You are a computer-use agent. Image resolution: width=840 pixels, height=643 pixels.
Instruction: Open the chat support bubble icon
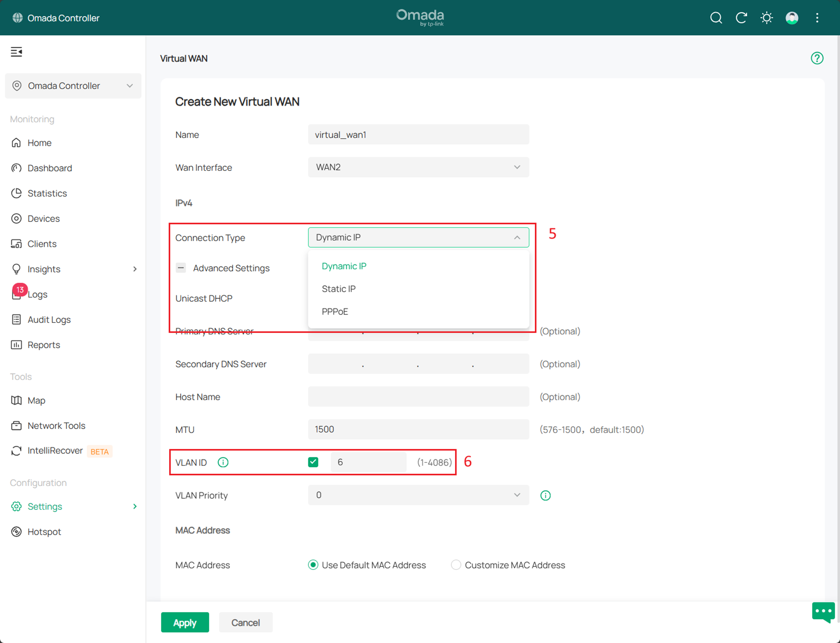[x=823, y=612]
